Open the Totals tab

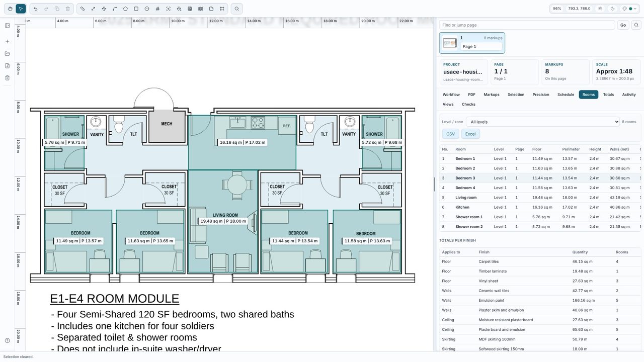tap(608, 95)
